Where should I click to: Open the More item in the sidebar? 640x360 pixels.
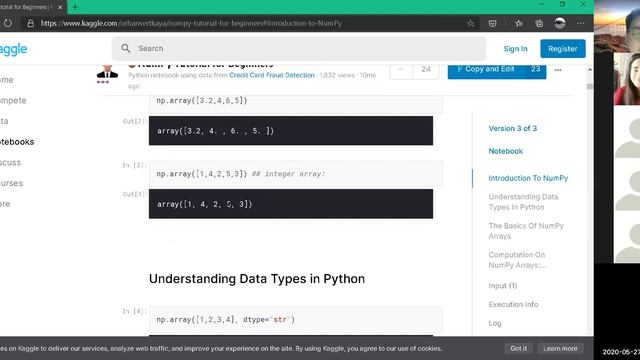(x=5, y=204)
